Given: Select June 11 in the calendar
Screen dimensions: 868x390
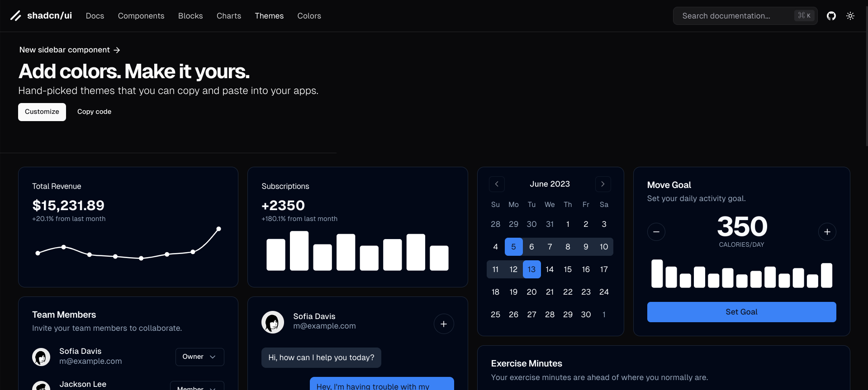Looking at the screenshot, I should [495, 269].
